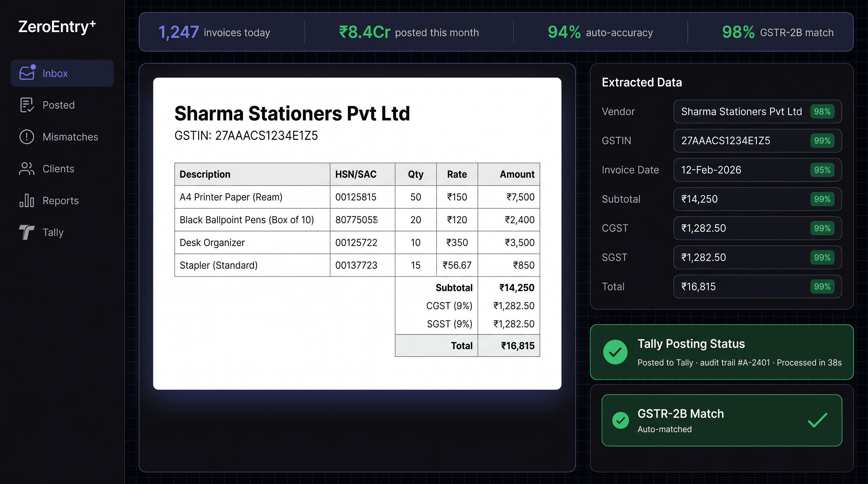868x484 pixels.
Task: Click the ₹56.67 rate cell
Action: click(x=457, y=265)
